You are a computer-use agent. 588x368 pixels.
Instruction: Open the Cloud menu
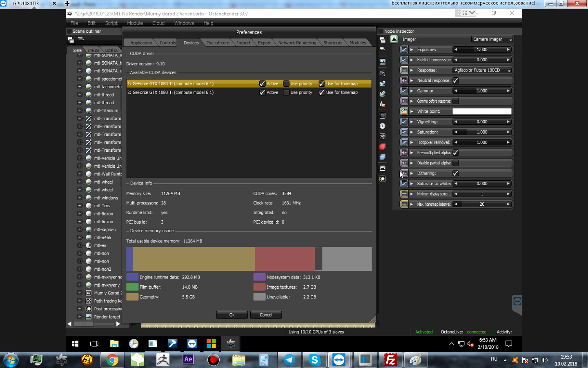pyautogui.click(x=158, y=23)
